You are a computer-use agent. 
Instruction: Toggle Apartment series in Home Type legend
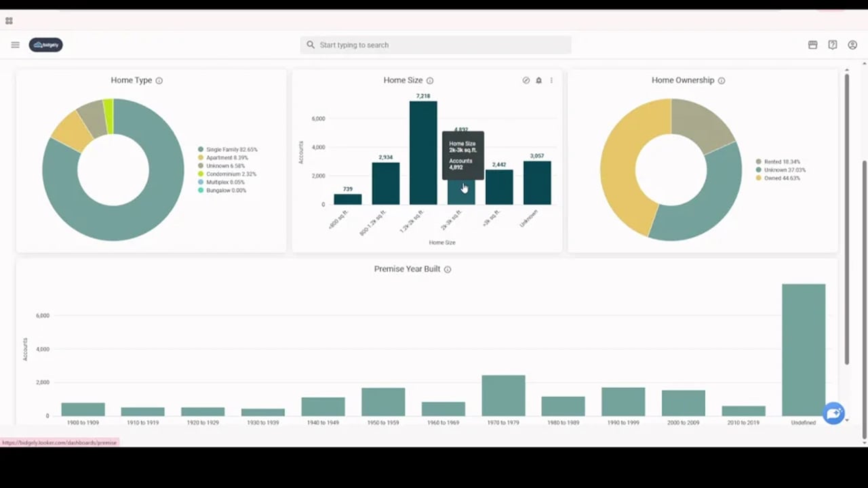pos(226,157)
